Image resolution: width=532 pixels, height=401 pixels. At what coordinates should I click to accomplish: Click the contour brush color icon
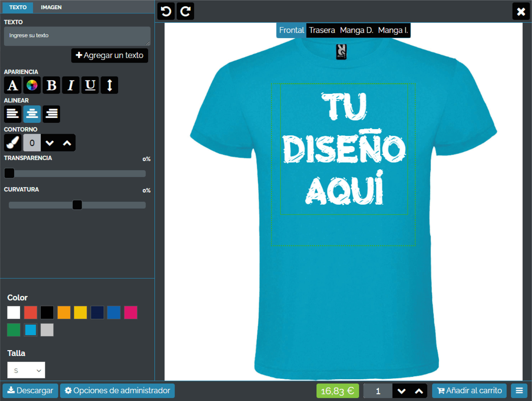point(13,143)
